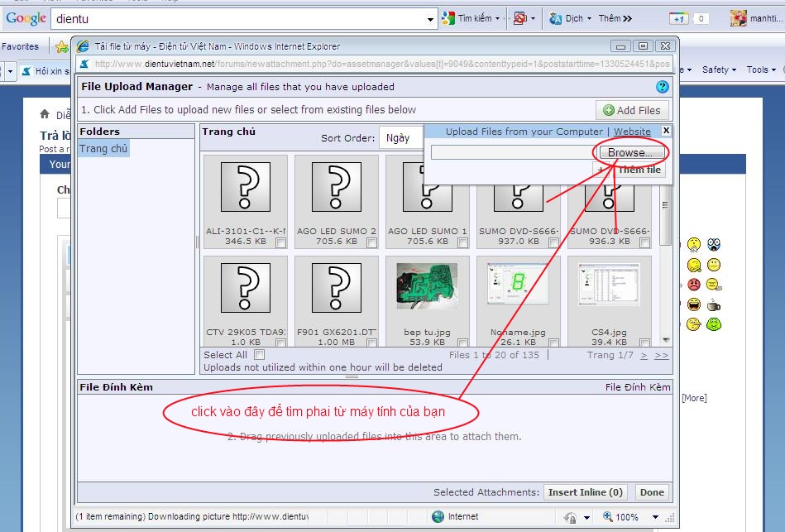Screen dimensions: 785x532
Task: Expand the Thêm >> toolbar items
Action: coord(615,18)
